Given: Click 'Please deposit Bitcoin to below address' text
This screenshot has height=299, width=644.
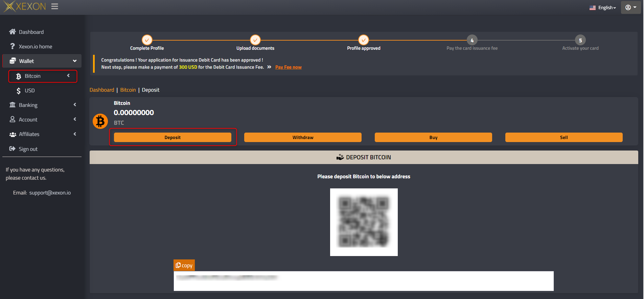Looking at the screenshot, I should coord(364,177).
